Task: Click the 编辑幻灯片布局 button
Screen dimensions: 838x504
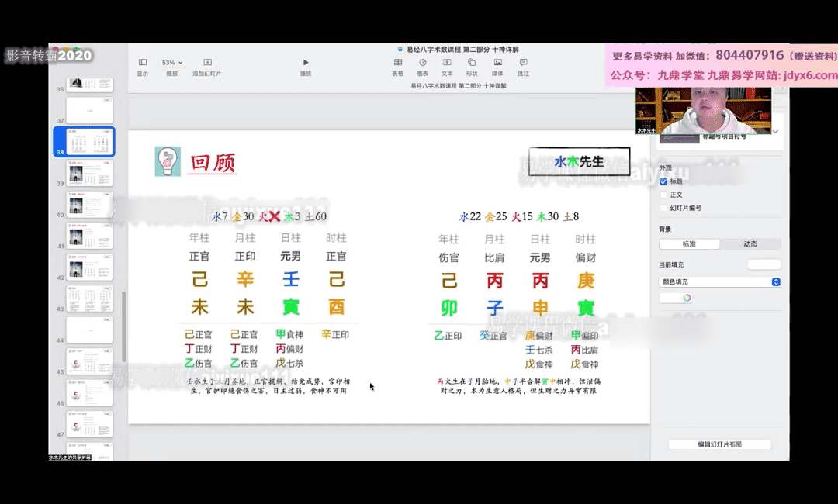Action: pos(719,444)
